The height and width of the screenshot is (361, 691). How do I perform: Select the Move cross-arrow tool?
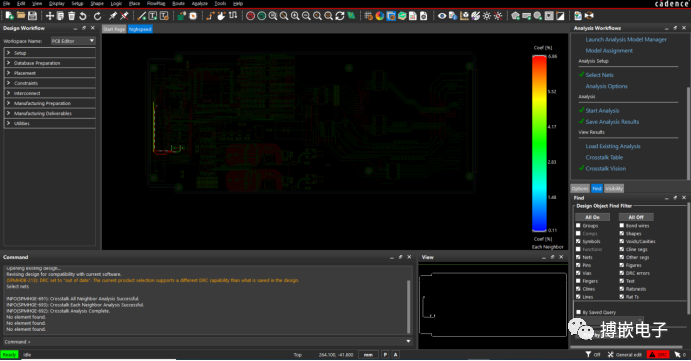tap(49, 16)
